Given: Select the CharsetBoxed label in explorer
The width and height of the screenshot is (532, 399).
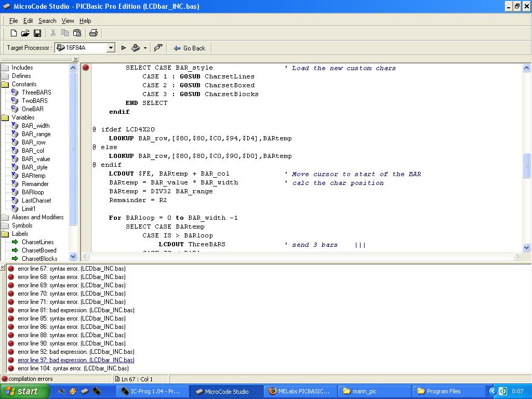Looking at the screenshot, I should [38, 250].
